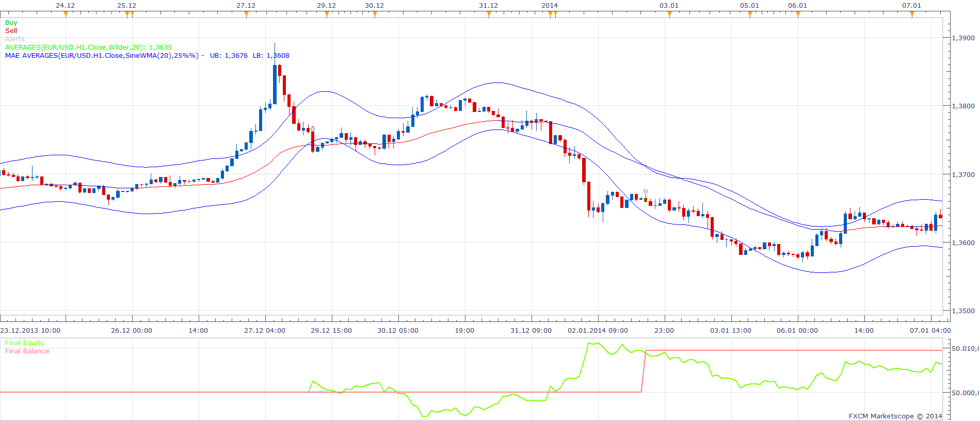The width and height of the screenshot is (980, 421).
Task: Click the 05.01 day marker triangle
Action: pos(750,14)
